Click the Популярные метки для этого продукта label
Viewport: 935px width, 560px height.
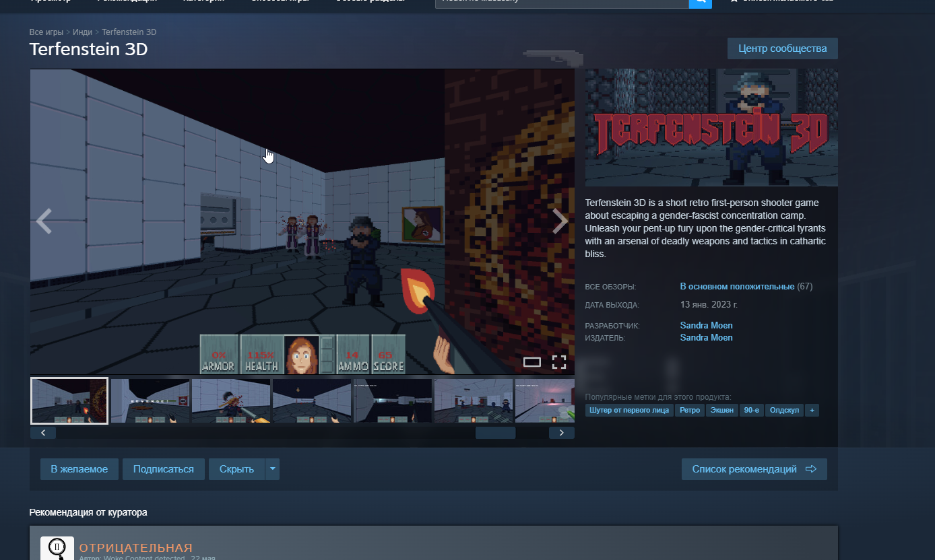(x=658, y=397)
